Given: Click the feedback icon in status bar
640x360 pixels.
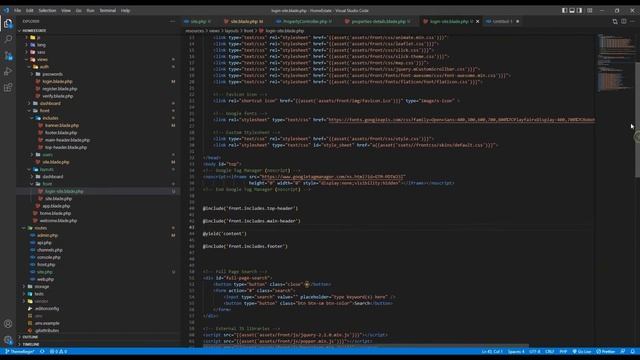Looking at the screenshot, I should [623, 351].
